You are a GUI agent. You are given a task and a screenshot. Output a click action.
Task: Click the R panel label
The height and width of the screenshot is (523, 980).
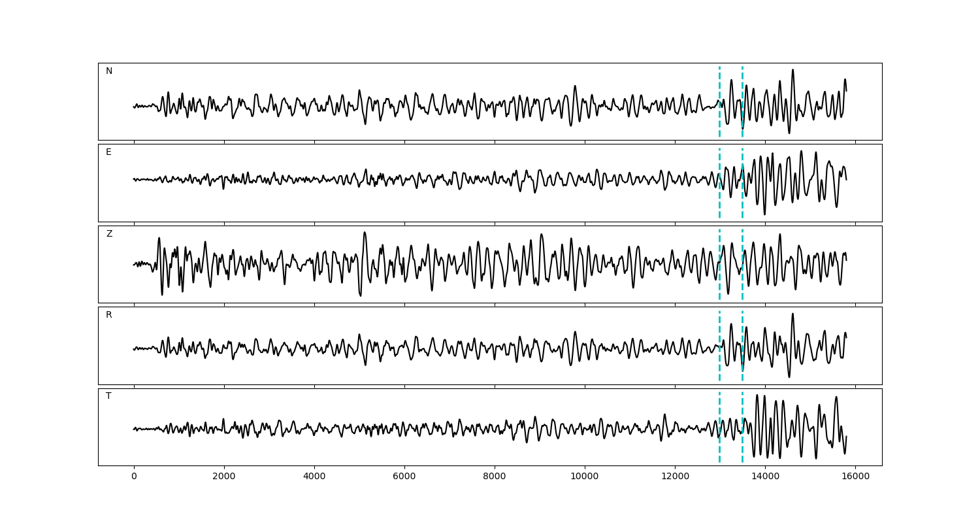point(109,315)
